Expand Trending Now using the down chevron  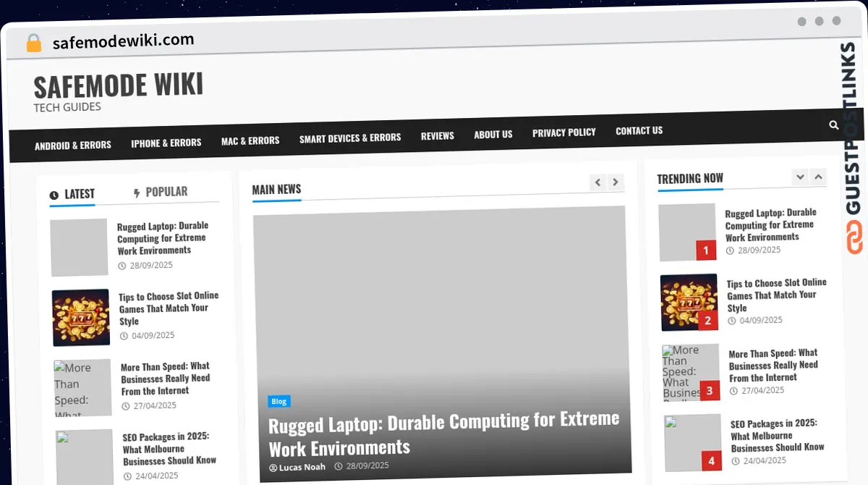pyautogui.click(x=800, y=177)
